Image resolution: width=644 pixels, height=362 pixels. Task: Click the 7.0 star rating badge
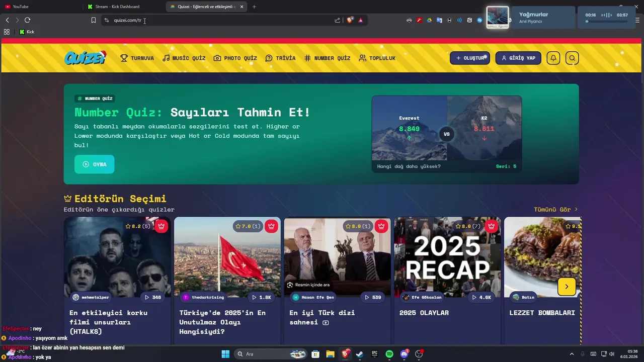248,226
